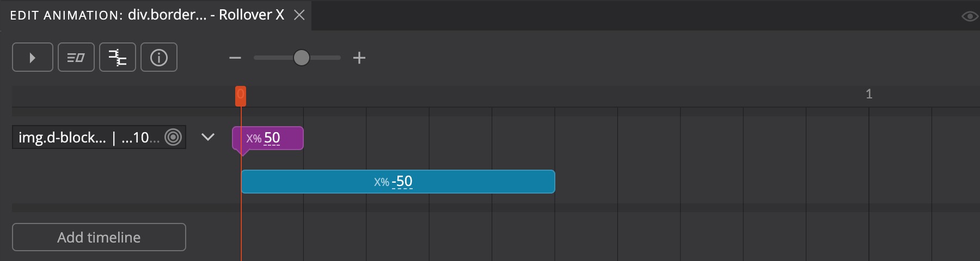Select the Edit Animation Rollover X tab
This screenshot has width=980, height=261.
tap(147, 15)
